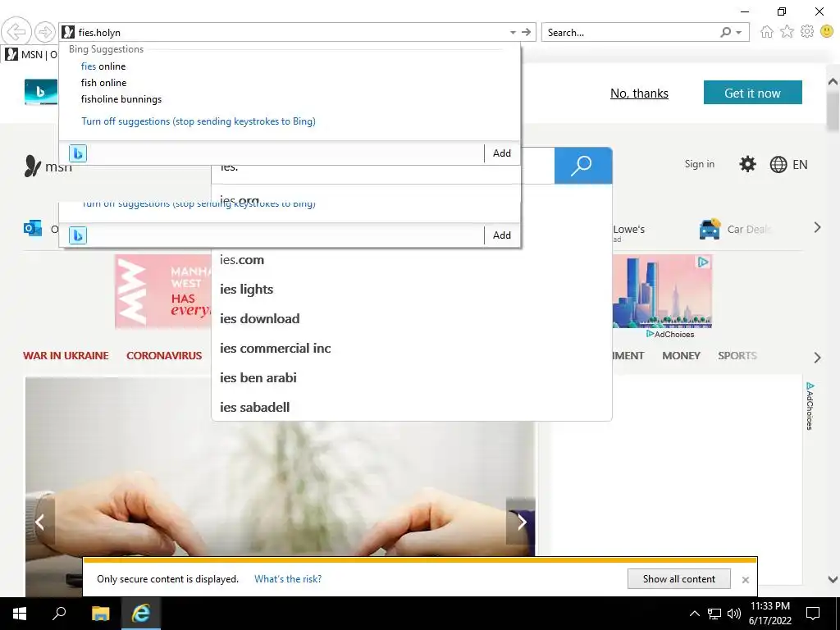Click the No, thanks link
840x630 pixels.
639,94
